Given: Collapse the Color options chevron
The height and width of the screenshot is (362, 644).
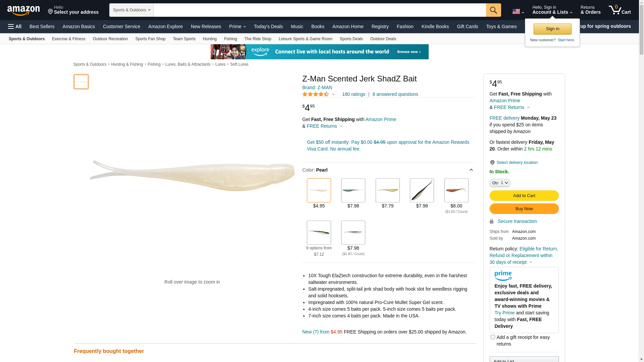Looking at the screenshot, I should click(471, 170).
